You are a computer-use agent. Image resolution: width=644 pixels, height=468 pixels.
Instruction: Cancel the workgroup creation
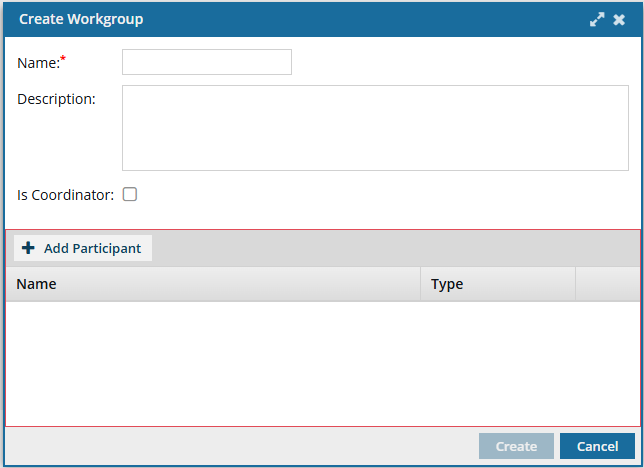(597, 446)
